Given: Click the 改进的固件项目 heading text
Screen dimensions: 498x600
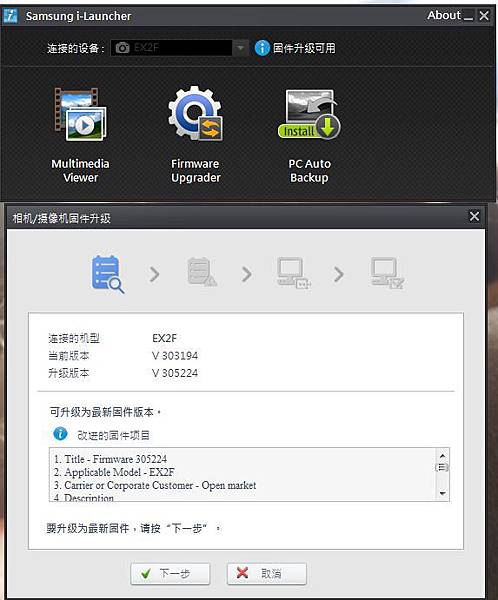Looking at the screenshot, I should tap(113, 435).
